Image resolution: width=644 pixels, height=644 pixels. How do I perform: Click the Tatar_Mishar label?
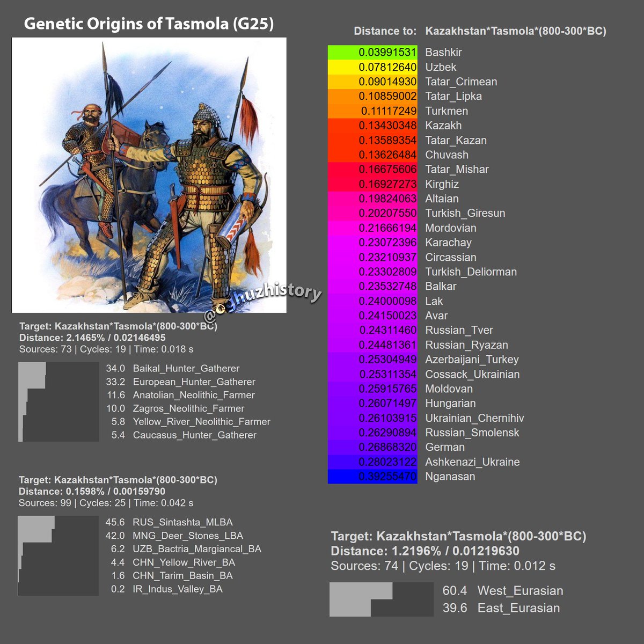click(457, 170)
